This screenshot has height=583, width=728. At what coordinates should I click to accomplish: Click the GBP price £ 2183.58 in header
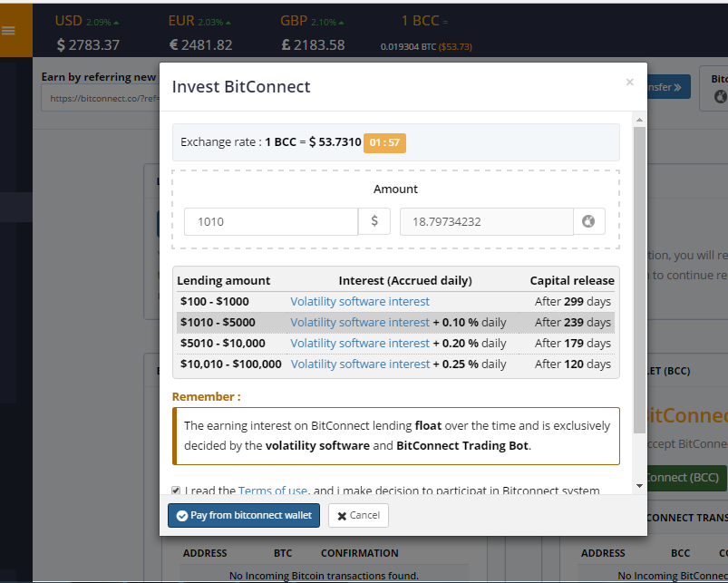pyautogui.click(x=313, y=45)
